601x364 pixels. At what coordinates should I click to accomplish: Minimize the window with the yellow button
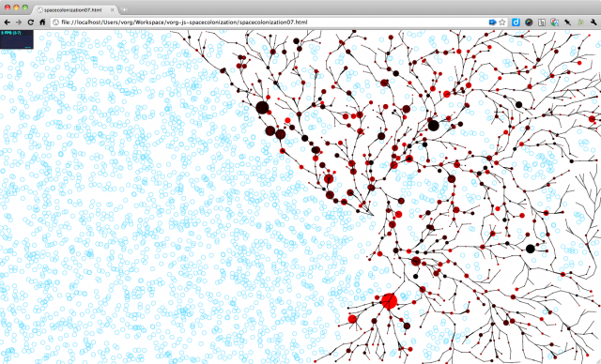coord(16,8)
